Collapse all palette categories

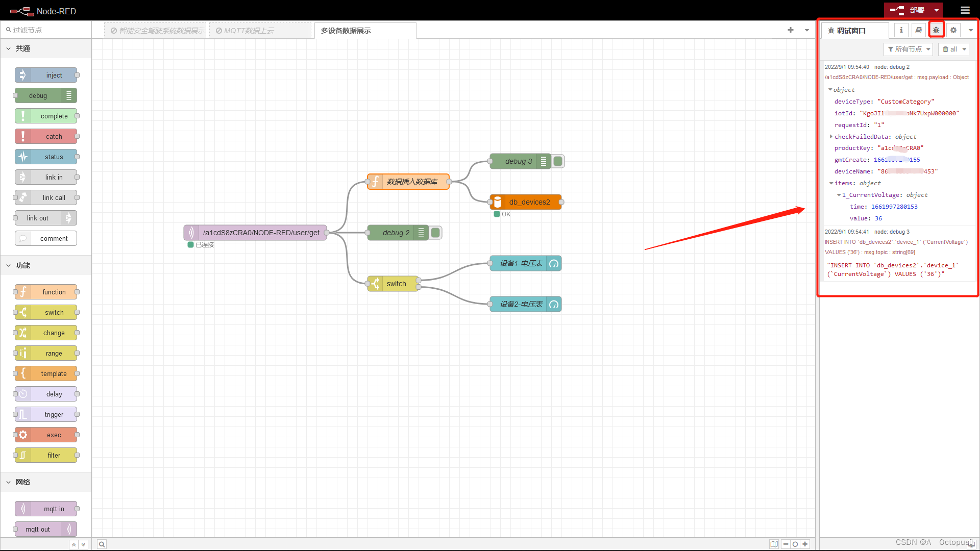[74, 545]
